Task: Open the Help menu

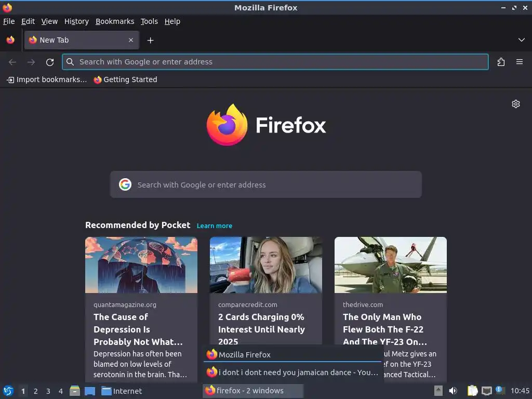Action: 172,21
